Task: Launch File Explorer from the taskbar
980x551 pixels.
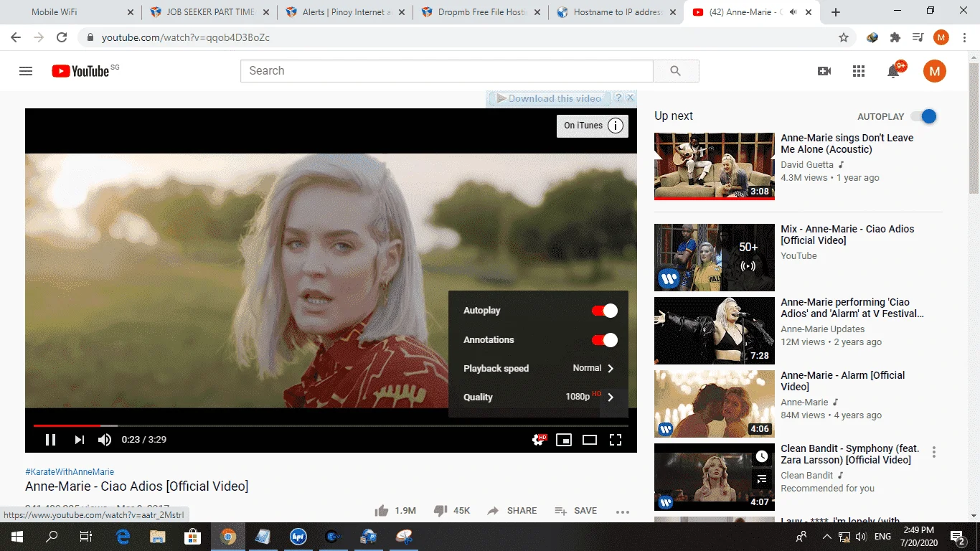Action: 157,537
